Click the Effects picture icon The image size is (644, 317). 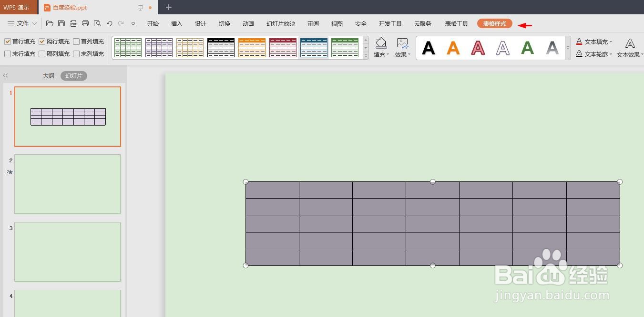(x=402, y=43)
